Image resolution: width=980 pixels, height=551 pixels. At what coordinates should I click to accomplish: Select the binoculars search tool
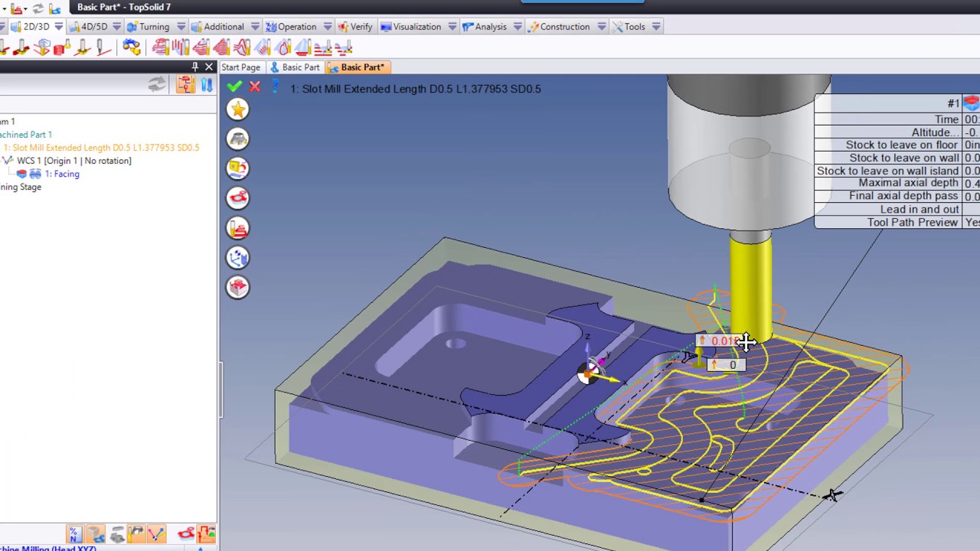(x=132, y=47)
